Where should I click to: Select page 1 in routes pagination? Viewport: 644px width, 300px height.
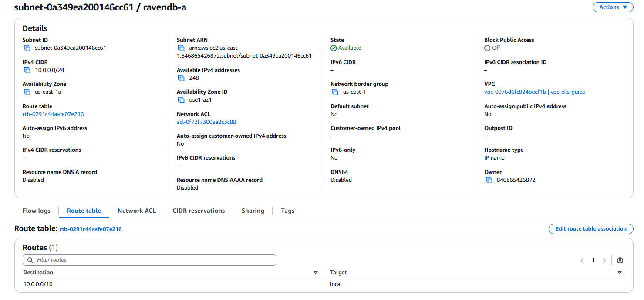pos(593,260)
